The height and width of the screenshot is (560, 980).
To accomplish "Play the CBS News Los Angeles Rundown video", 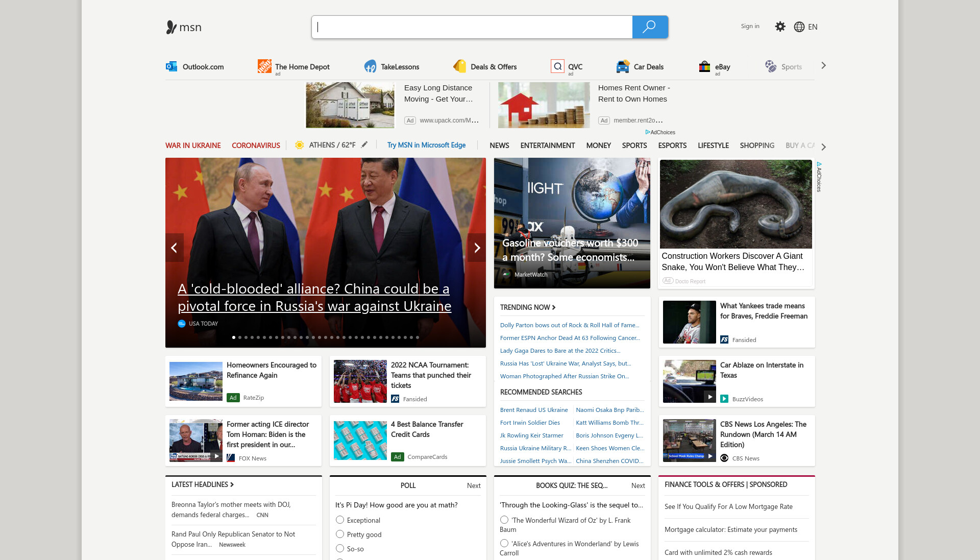I will coord(709,456).
